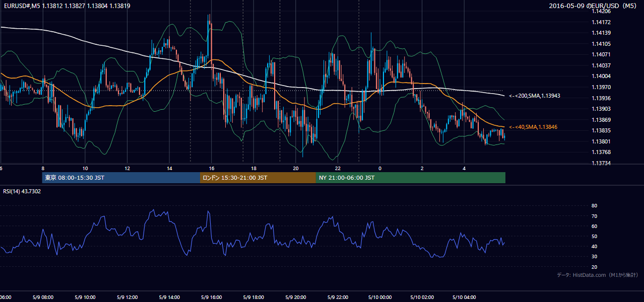Click the 5/9 22:00 time label
Viewport: 644px width, 302px height.
(x=338, y=297)
